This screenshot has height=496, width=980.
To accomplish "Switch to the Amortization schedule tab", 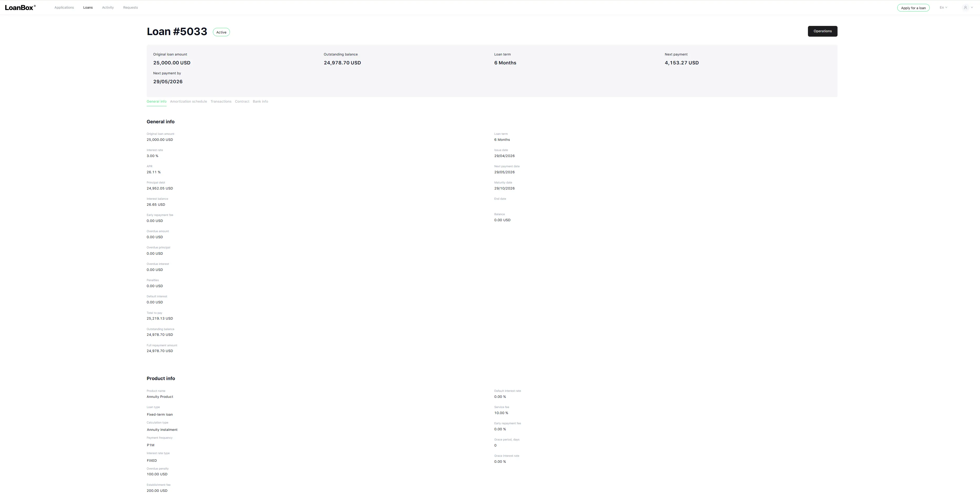I will (x=188, y=102).
